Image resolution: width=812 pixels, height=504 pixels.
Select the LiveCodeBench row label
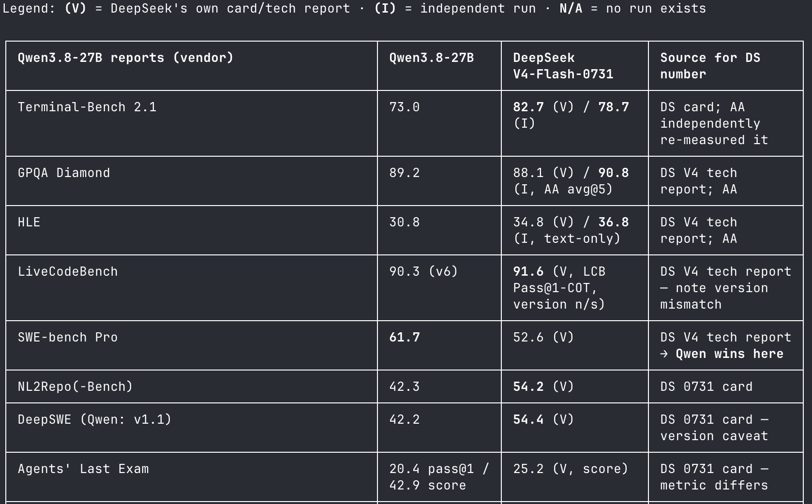pyautogui.click(x=68, y=271)
